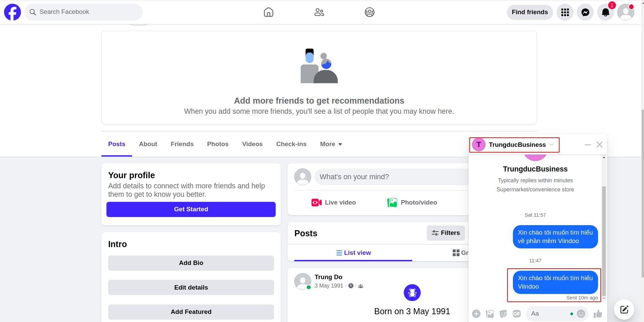Open the account profile avatar menu
This screenshot has height=322, width=644.
pyautogui.click(x=626, y=12)
